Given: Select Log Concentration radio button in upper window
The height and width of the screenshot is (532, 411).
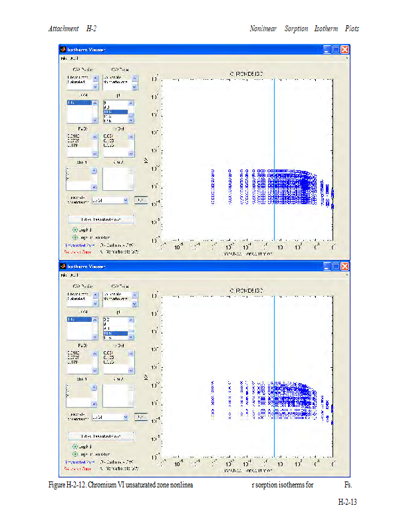Looking at the screenshot, I should coord(75,237).
